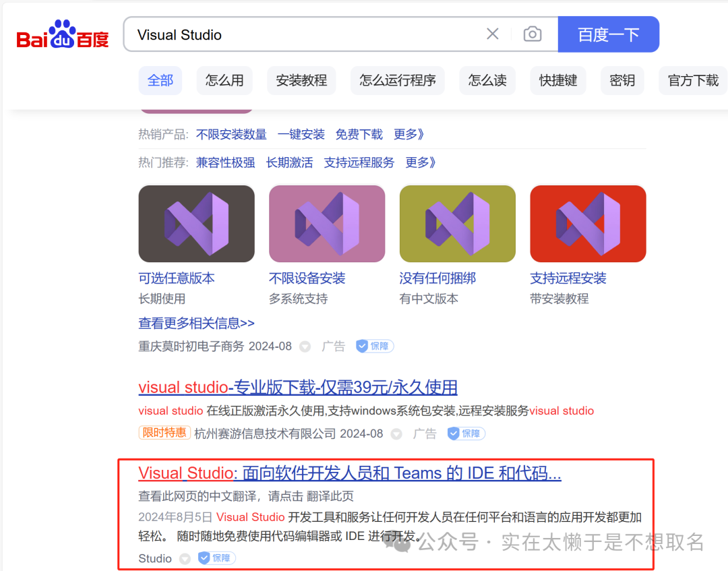The height and width of the screenshot is (571, 728).
Task: Open 免费下载 link
Action: [359, 135]
